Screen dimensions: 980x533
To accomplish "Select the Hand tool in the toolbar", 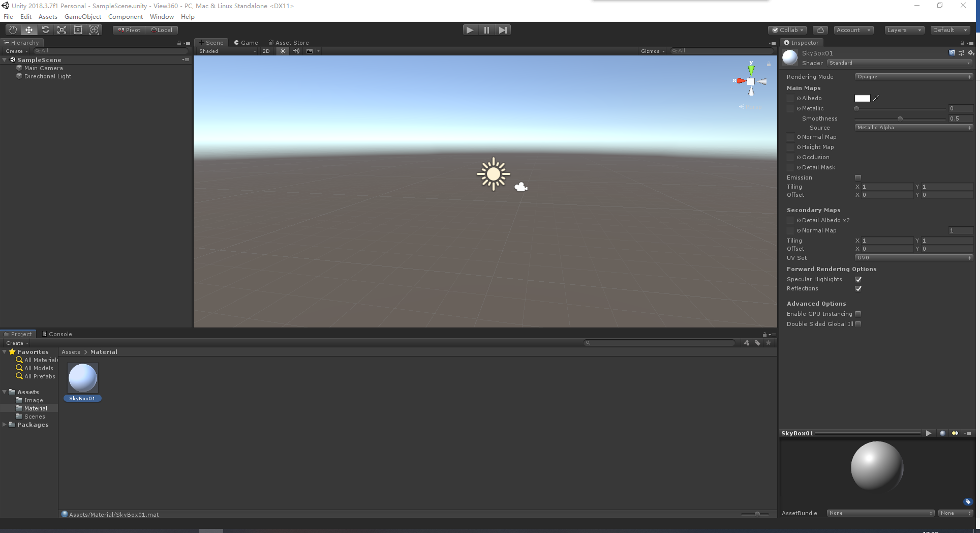I will pyautogui.click(x=12, y=29).
